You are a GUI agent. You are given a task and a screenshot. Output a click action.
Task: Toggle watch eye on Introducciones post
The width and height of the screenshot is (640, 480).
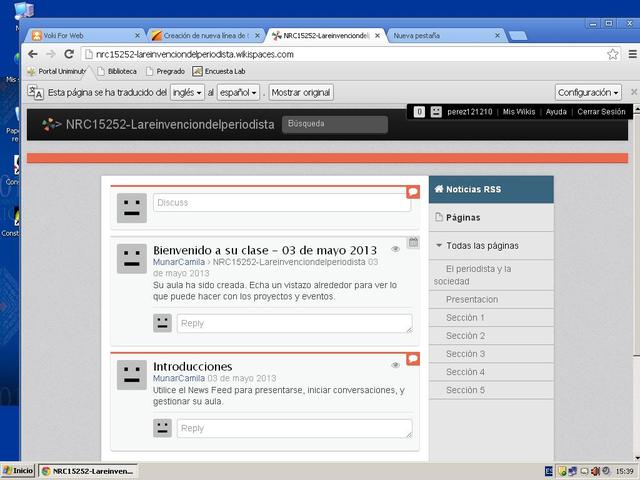click(x=395, y=365)
